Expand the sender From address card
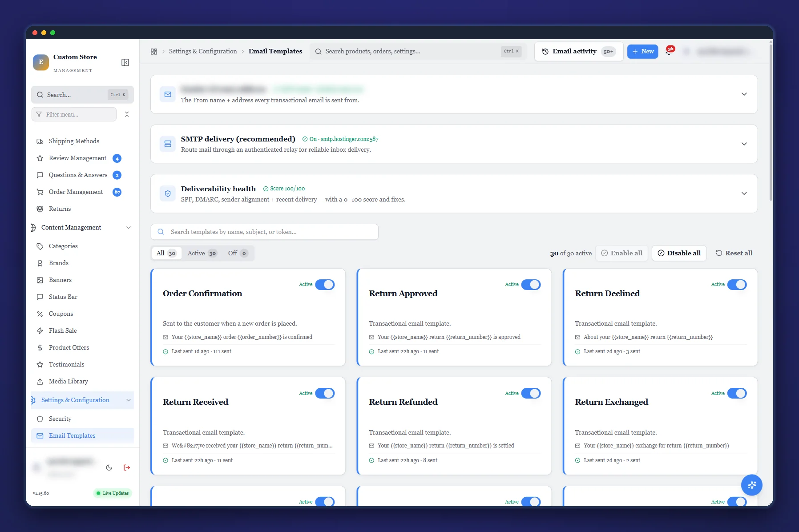Image resolution: width=799 pixels, height=532 pixels. 454,94
